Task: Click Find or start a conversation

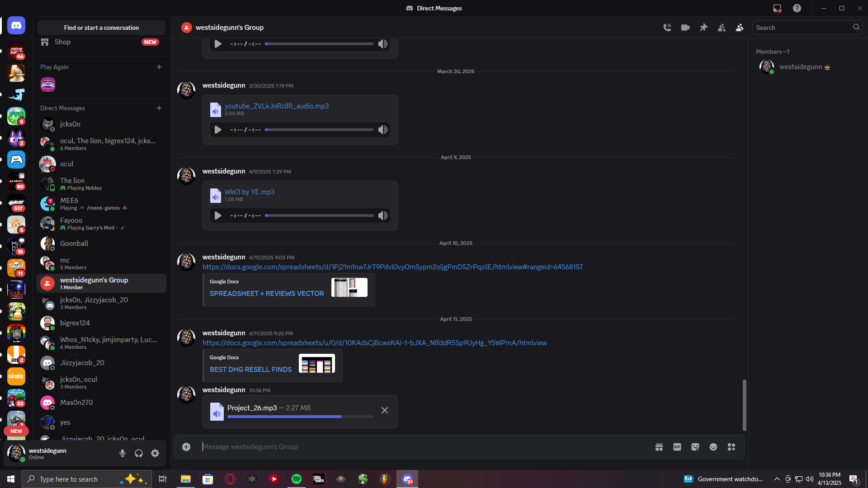Action: point(101,28)
